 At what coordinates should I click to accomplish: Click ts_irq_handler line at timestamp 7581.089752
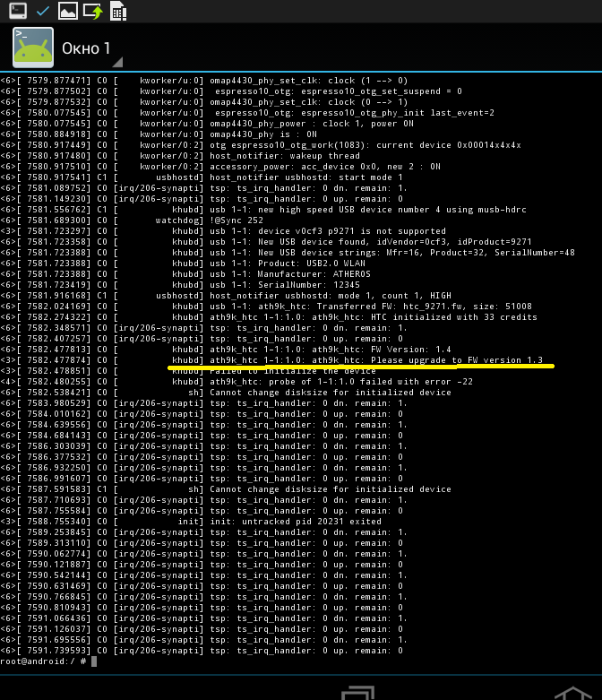coord(204,187)
